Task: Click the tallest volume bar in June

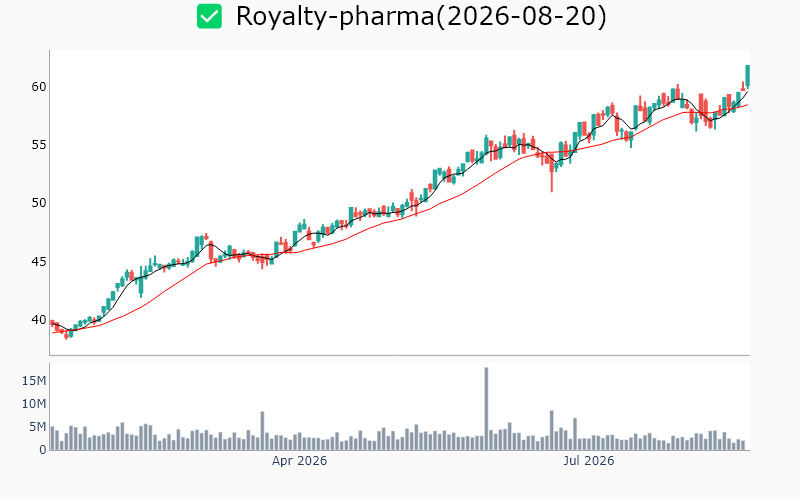Action: [486, 408]
